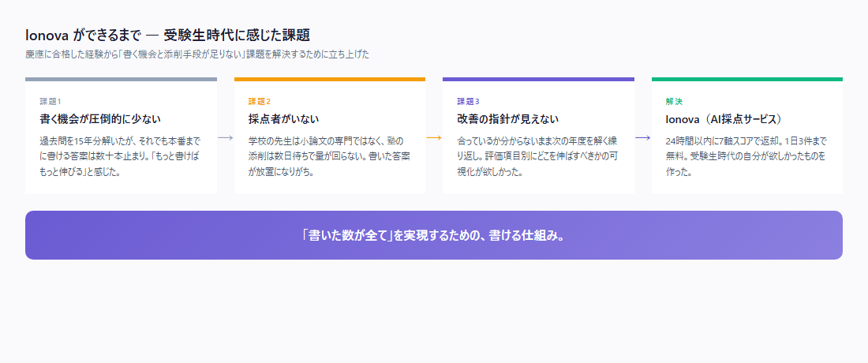Click the card title '採点者がいない'
Screen dimensions: 868x363
tap(283, 119)
